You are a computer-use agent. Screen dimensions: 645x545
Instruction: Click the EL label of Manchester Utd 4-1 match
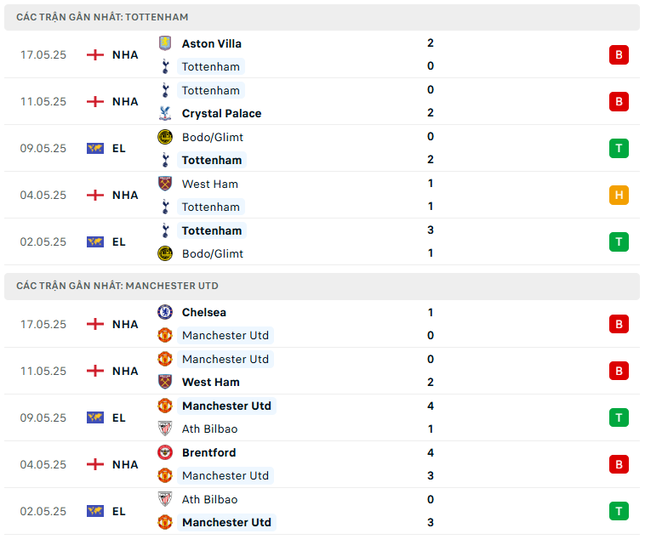(119, 418)
